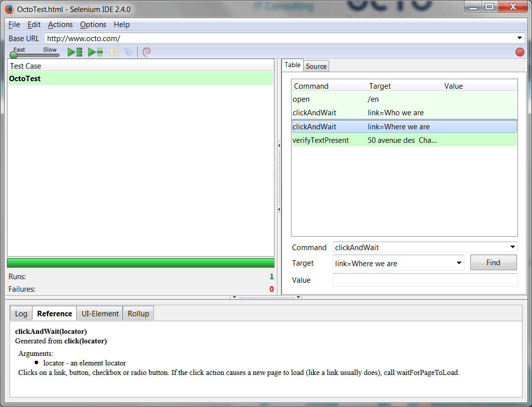Expand the Base URL dropdown
This screenshot has width=532, height=407.
point(519,38)
